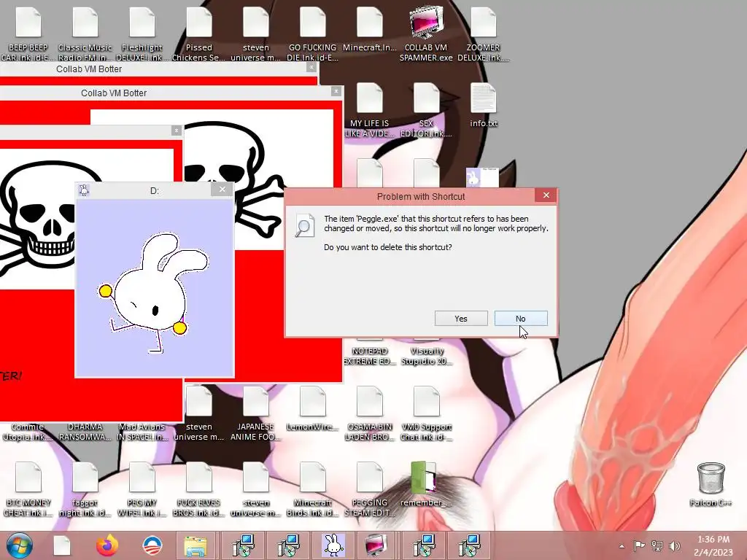This screenshot has width=747, height=560.
Task: Select JAPANESE ANIME FOO... desktop shortcut
Action: (256, 414)
